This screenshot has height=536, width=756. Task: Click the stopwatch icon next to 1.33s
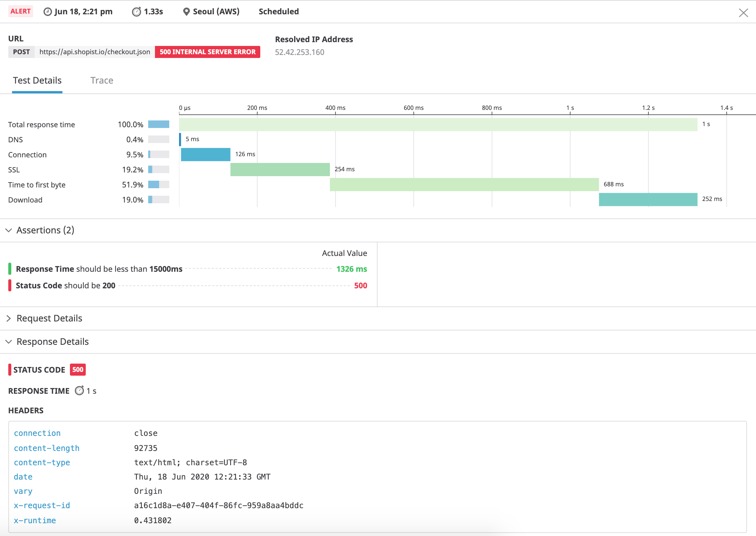137,12
